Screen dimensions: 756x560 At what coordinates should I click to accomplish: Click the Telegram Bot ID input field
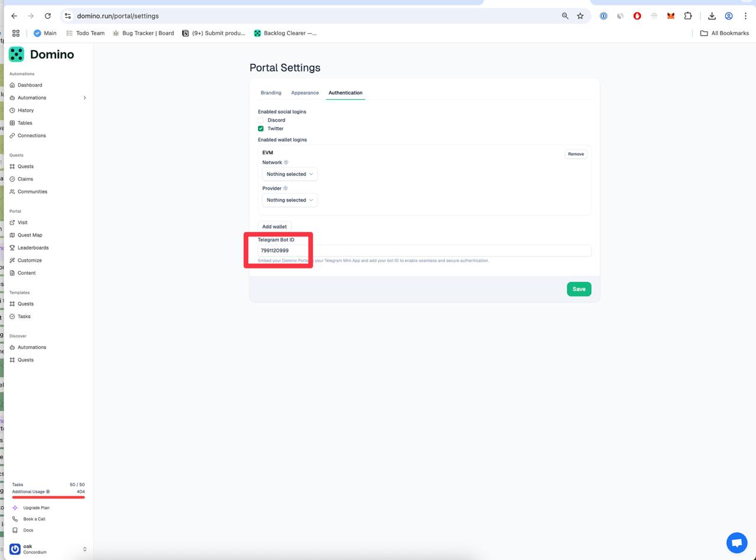[424, 250]
